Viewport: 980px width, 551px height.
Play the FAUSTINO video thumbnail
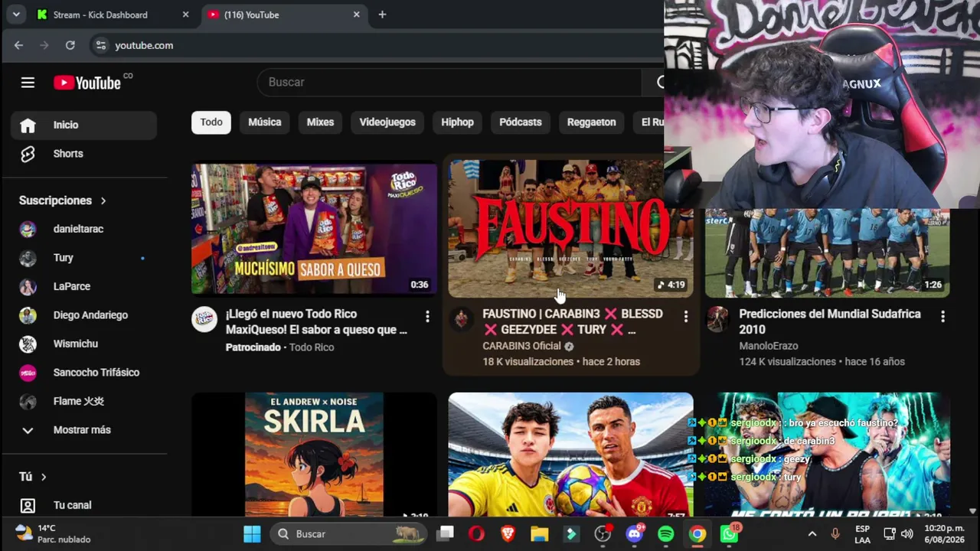coord(570,229)
